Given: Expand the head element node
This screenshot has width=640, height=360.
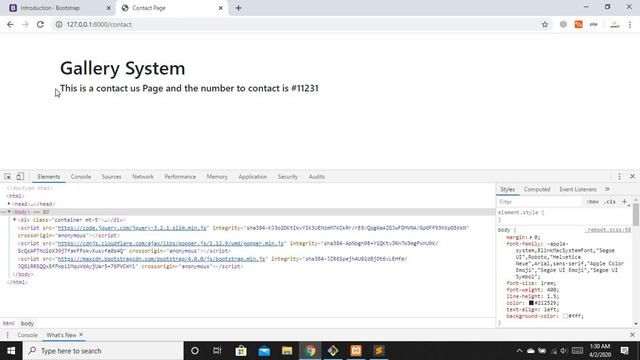Looking at the screenshot, I should tap(9, 204).
